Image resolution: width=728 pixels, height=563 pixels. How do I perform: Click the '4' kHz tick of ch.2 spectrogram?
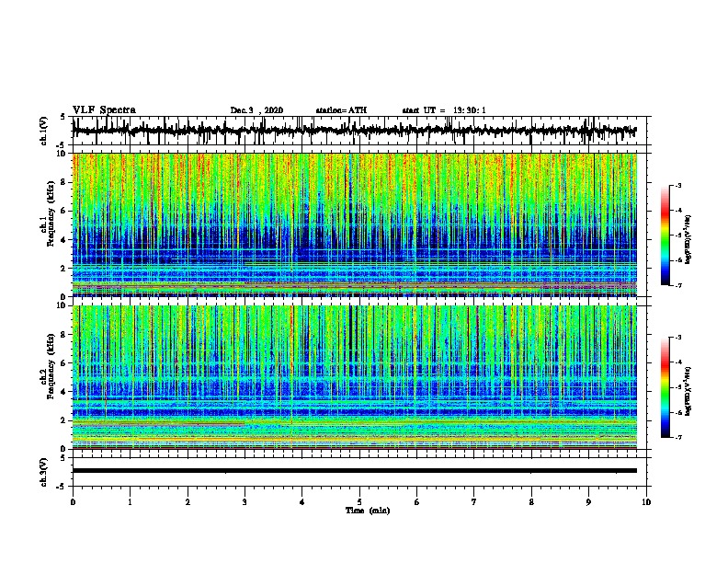click(64, 392)
